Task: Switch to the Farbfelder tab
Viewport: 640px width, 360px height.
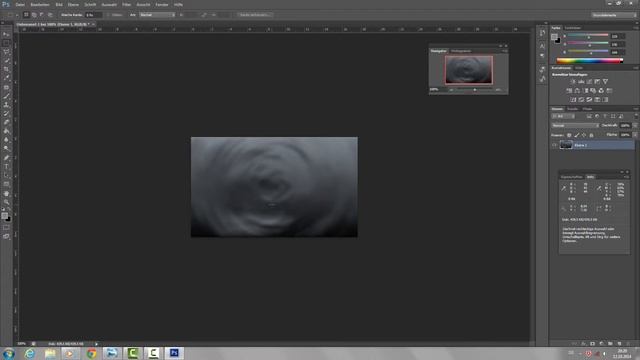Action: click(572, 28)
